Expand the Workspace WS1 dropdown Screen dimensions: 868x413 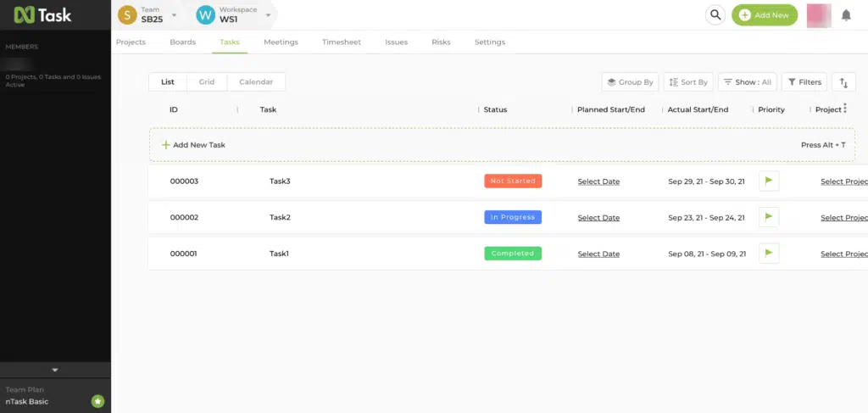268,15
